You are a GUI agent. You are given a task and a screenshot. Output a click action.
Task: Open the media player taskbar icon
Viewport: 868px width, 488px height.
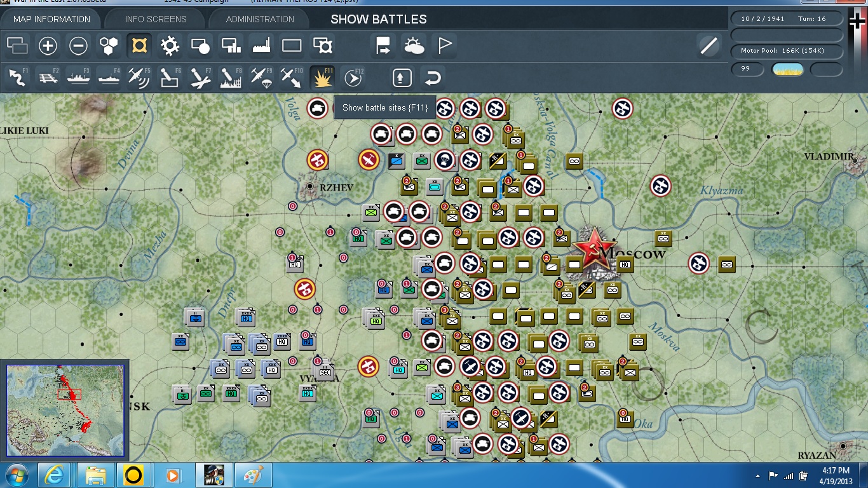pyautogui.click(x=172, y=475)
